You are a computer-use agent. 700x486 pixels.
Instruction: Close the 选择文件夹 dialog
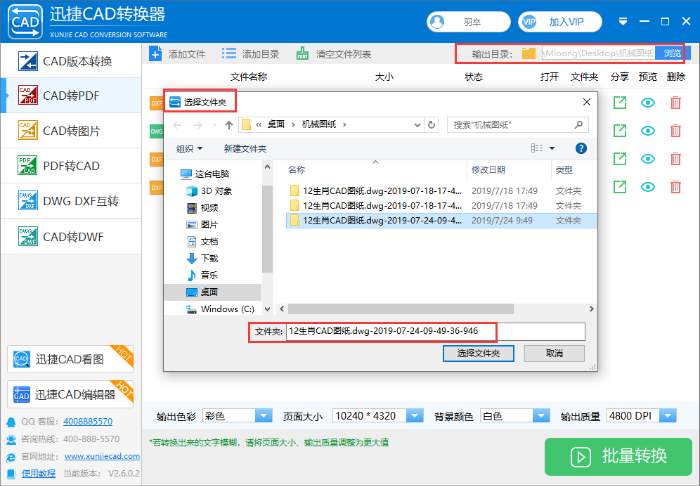coord(587,102)
